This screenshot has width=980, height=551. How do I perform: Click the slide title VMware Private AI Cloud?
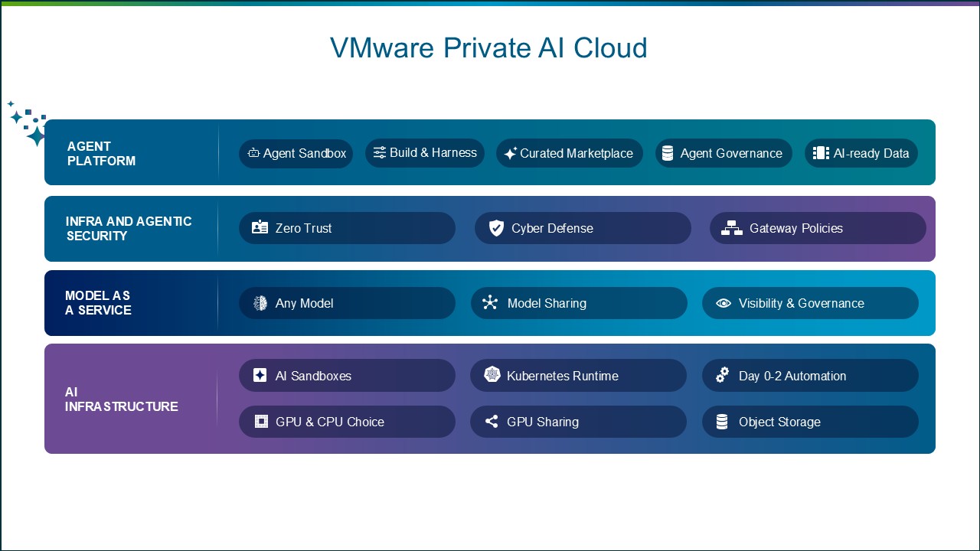[x=488, y=47]
